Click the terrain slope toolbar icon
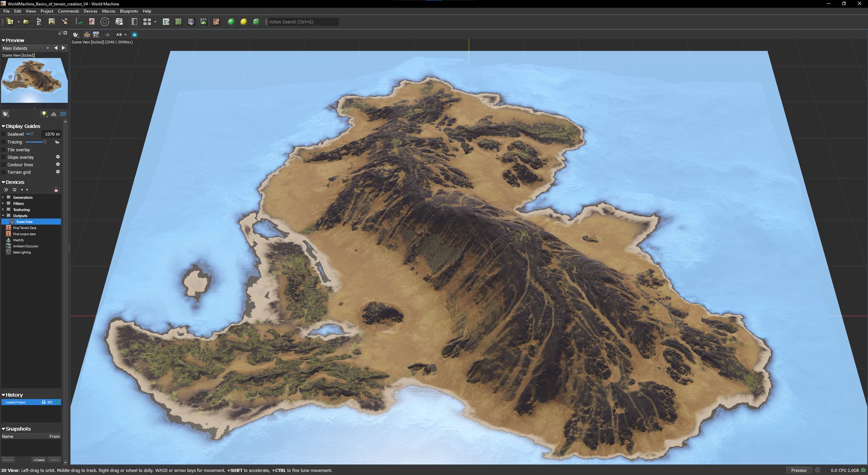Image resolution: width=868 pixels, height=475 pixels. tap(79, 22)
